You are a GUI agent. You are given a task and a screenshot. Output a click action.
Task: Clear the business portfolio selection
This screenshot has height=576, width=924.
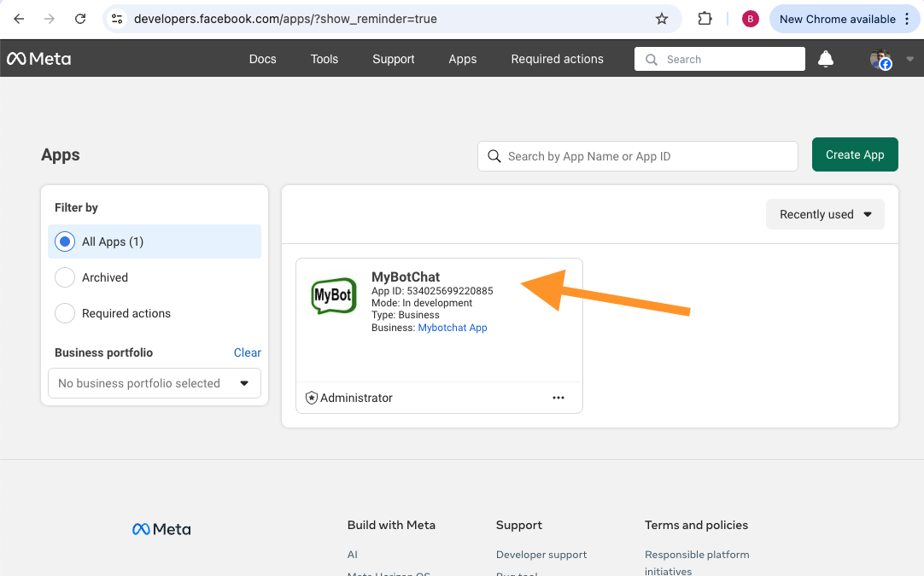[x=247, y=352]
